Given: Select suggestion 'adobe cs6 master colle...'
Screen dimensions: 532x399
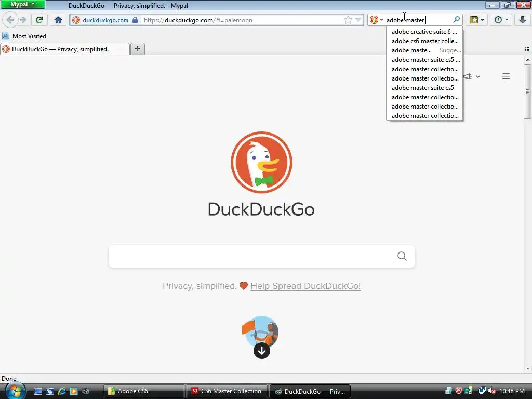Looking at the screenshot, I should [424, 41].
